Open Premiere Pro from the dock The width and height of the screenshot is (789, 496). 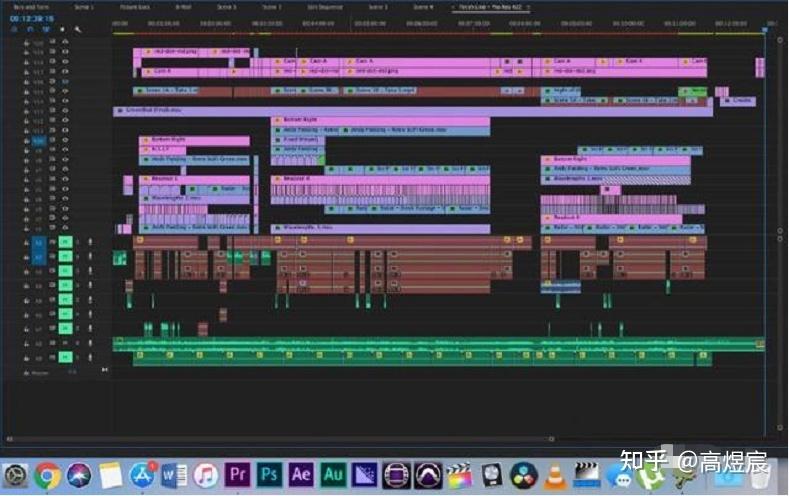(x=239, y=475)
